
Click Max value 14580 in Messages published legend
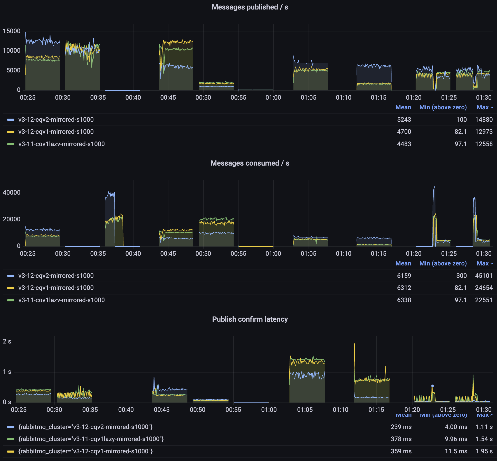pos(484,120)
